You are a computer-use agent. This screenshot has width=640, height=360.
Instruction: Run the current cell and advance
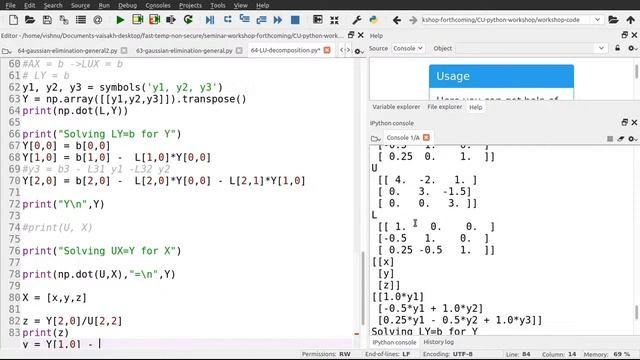pyautogui.click(x=154, y=20)
